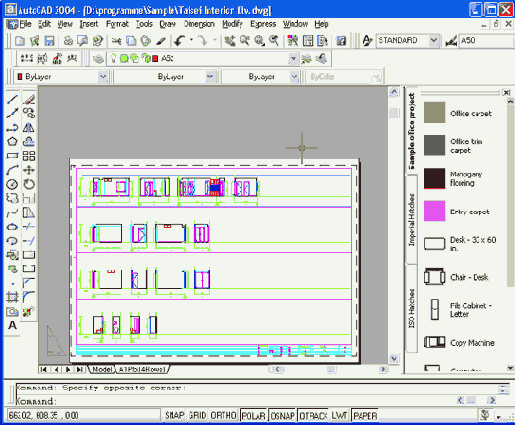This screenshot has height=425, width=515.
Task: Toggle ORTHO mode in status bar
Action: click(x=223, y=416)
